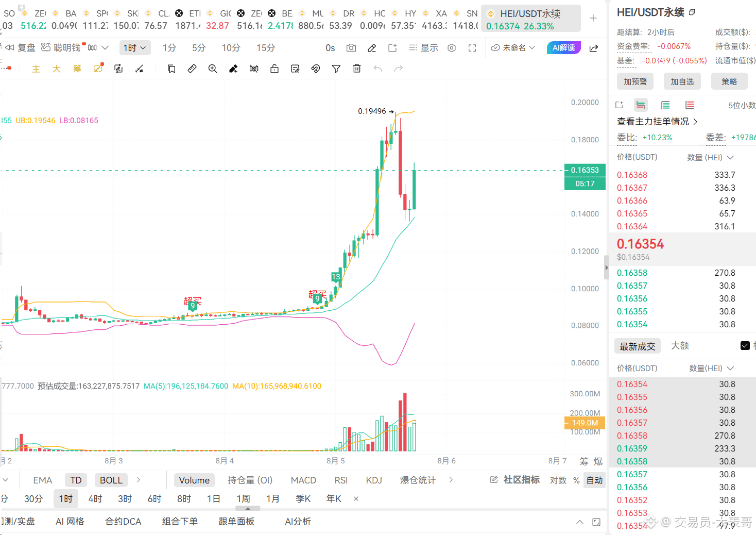Enter fullscreen chart mode
Viewport: 756px width, 535px height.
(x=472, y=48)
